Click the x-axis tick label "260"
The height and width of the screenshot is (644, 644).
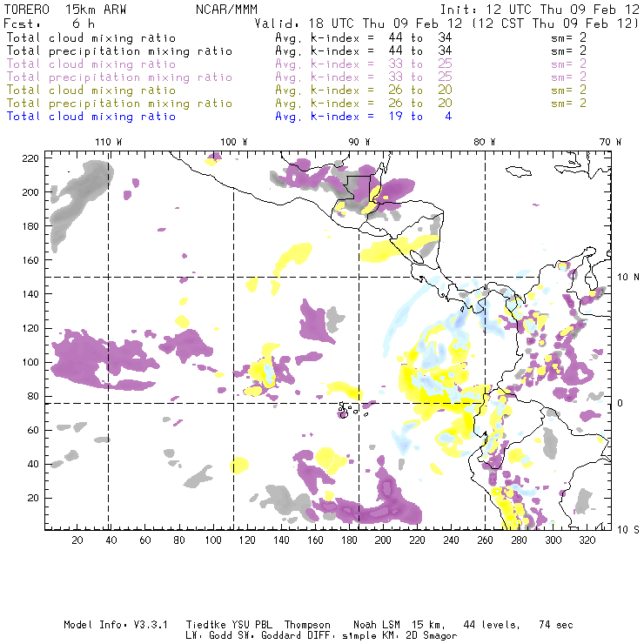pyautogui.click(x=485, y=540)
